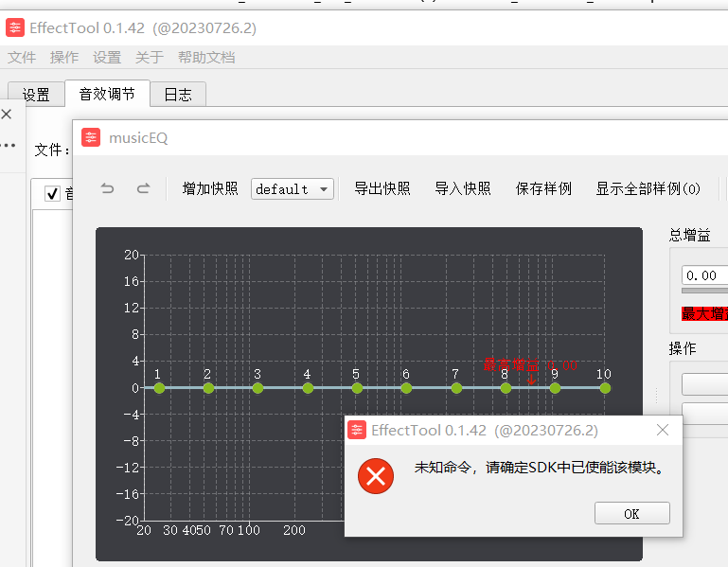Viewport: 728px width, 567px height.
Task: Open the 关于 menu
Action: click(150, 57)
